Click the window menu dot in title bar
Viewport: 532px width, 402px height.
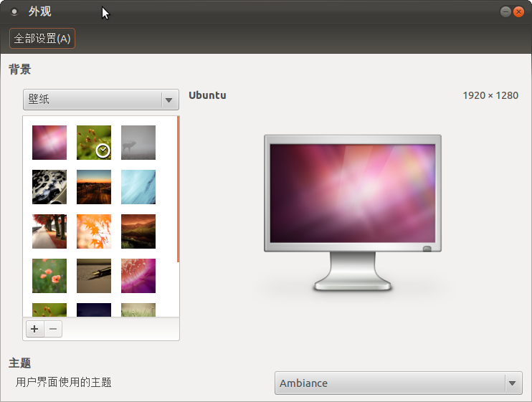click(14, 12)
